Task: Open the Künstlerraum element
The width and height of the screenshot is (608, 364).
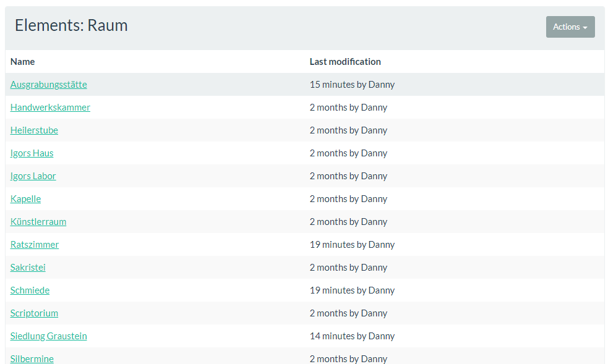Action: tap(38, 221)
